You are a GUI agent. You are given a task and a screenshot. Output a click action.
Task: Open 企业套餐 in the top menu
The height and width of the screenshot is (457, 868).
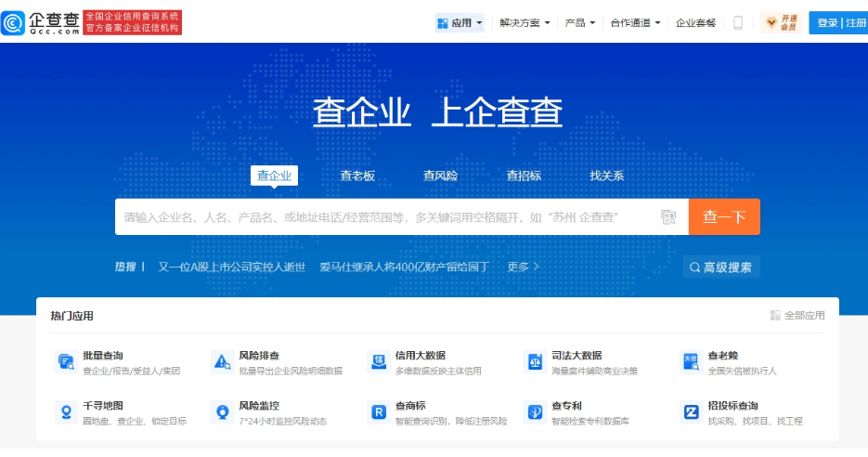click(x=695, y=22)
